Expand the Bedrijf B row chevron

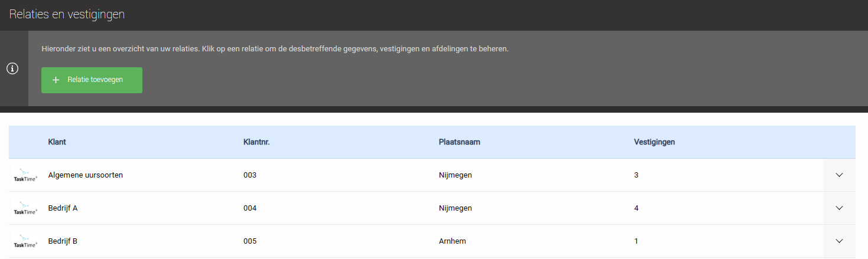(839, 241)
